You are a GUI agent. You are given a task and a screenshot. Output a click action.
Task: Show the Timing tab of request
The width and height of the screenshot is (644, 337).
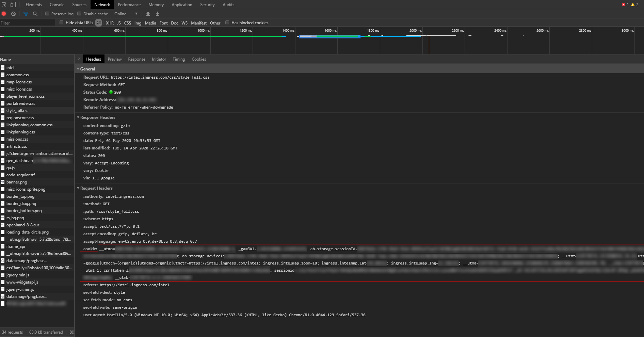coord(179,59)
